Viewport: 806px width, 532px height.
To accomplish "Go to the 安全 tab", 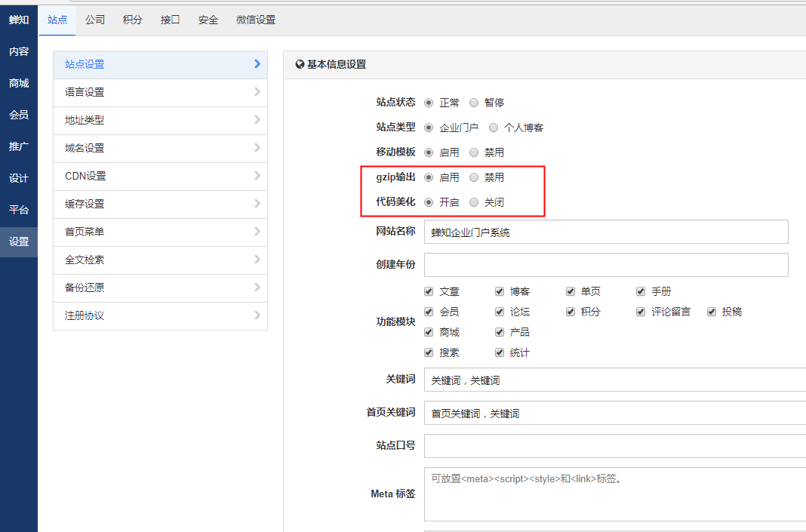I will (208, 20).
